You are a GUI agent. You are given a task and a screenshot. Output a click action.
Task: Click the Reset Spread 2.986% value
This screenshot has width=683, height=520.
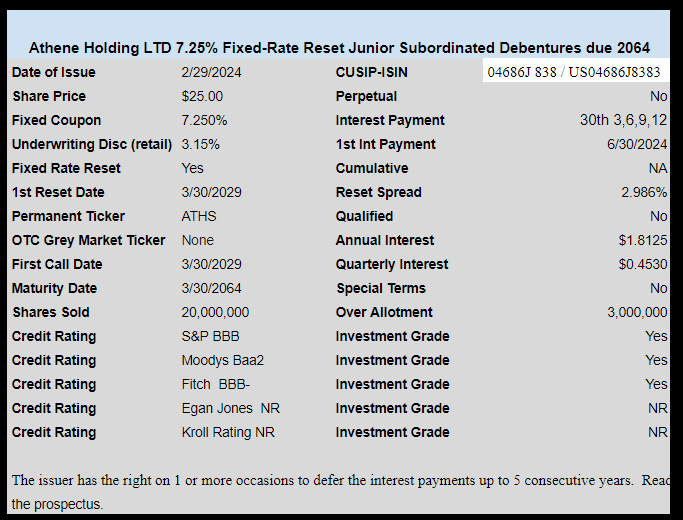(644, 192)
